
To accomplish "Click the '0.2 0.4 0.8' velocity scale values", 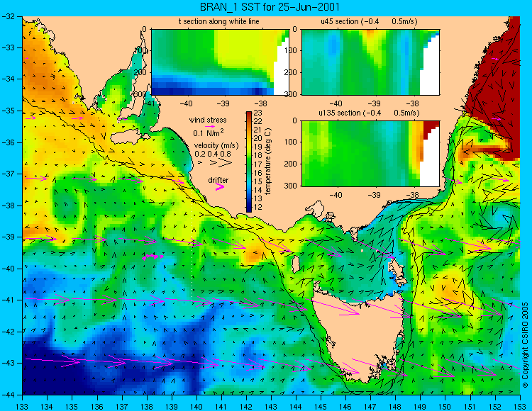I will click(x=213, y=154).
